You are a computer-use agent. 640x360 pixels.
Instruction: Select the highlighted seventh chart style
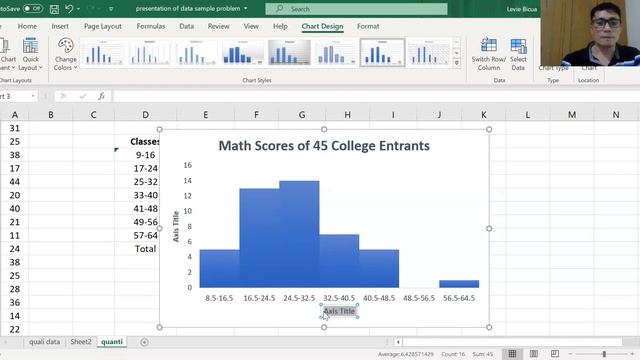(382, 53)
